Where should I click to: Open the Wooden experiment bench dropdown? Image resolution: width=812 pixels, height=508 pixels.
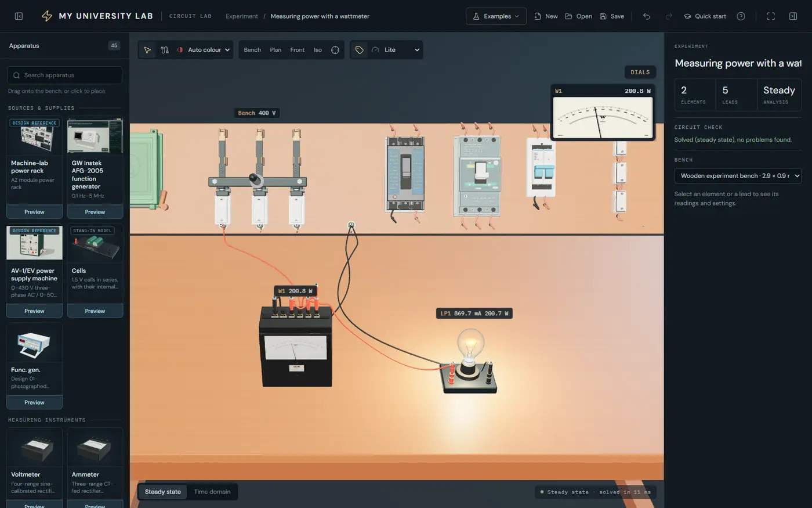(738, 175)
